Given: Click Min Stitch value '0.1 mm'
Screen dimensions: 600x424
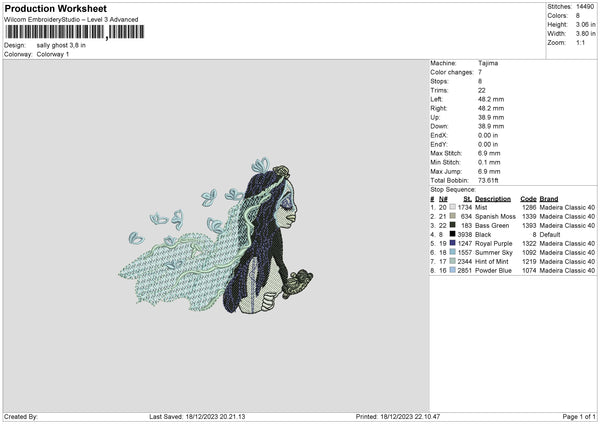Looking at the screenshot, I should coord(489,162).
